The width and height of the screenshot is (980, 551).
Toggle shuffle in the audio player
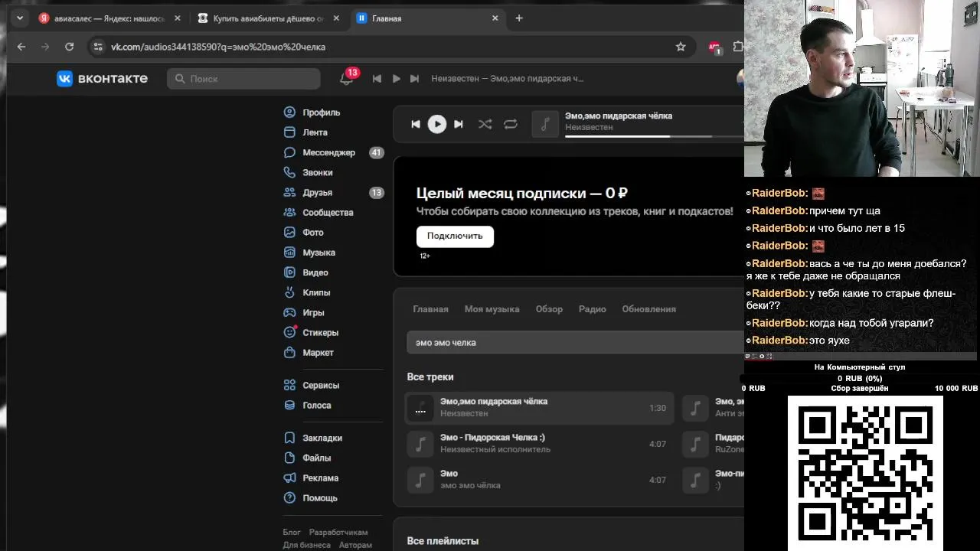(485, 124)
